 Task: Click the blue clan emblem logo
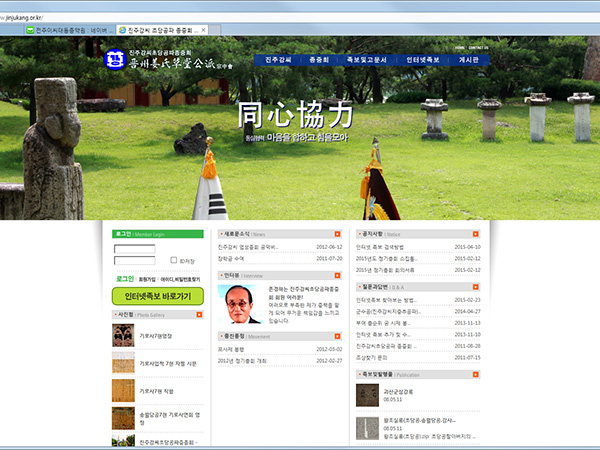pyautogui.click(x=115, y=60)
